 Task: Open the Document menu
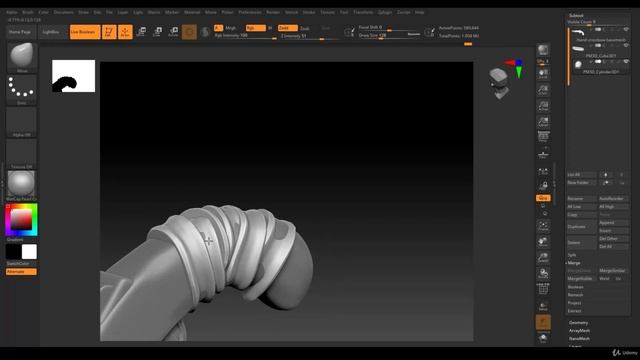pyautogui.click(x=64, y=12)
